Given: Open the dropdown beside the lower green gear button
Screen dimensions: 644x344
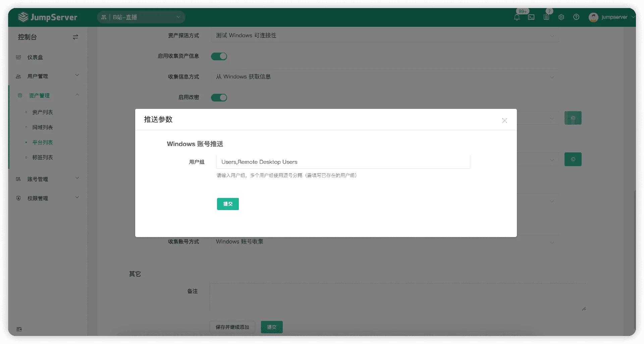Looking at the screenshot, I should [x=552, y=160].
